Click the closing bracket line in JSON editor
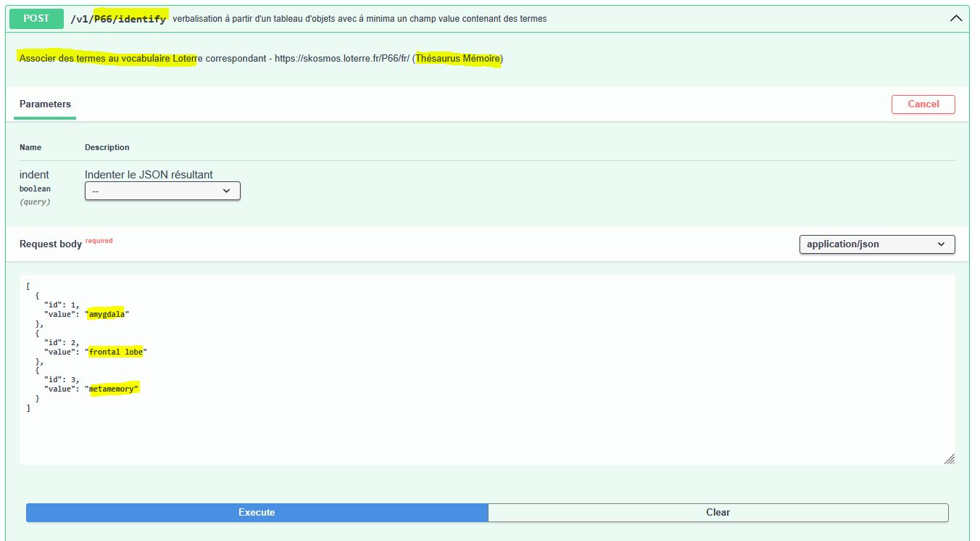Viewport: 980px width, 541px height. tap(28, 408)
